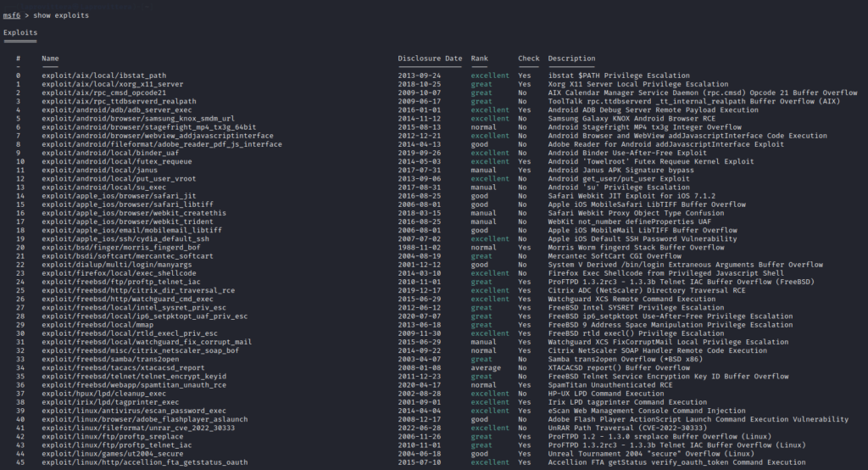The height and width of the screenshot is (470, 868).
Task: Click unrar_cve_2022_30333 exploit name
Action: point(138,428)
